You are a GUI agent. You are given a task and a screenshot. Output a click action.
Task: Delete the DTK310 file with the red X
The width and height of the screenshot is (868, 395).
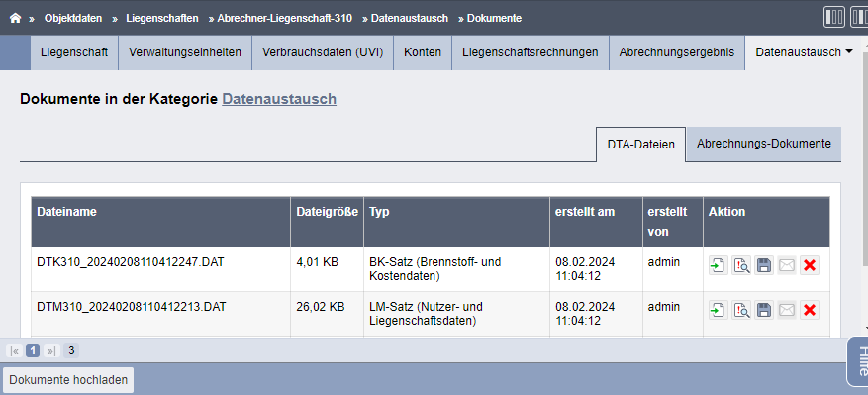click(810, 266)
